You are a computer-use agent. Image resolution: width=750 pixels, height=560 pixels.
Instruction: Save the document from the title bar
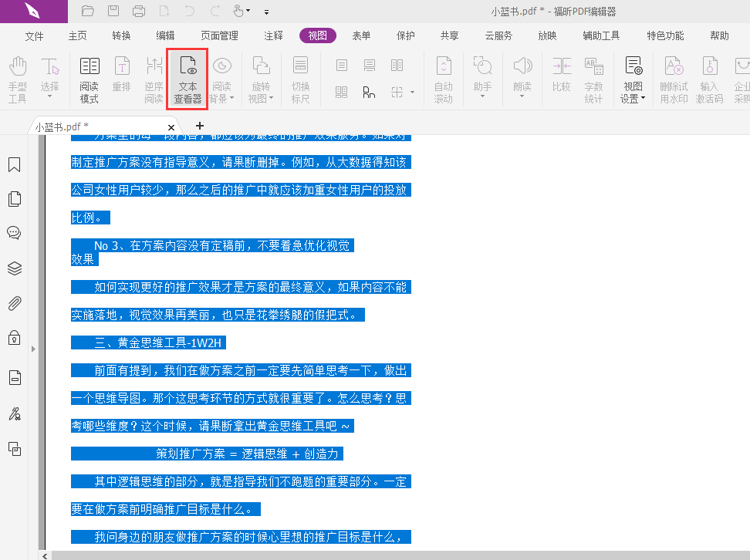point(114,11)
